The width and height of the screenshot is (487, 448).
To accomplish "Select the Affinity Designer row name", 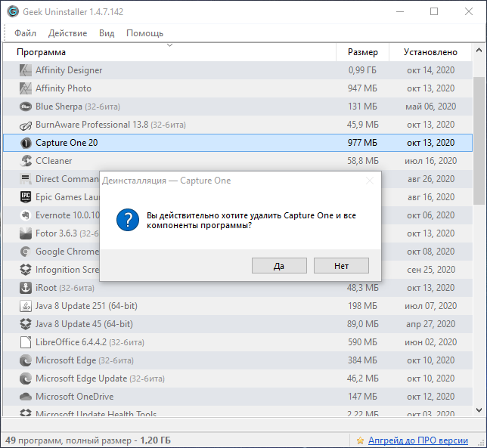I will coord(69,70).
